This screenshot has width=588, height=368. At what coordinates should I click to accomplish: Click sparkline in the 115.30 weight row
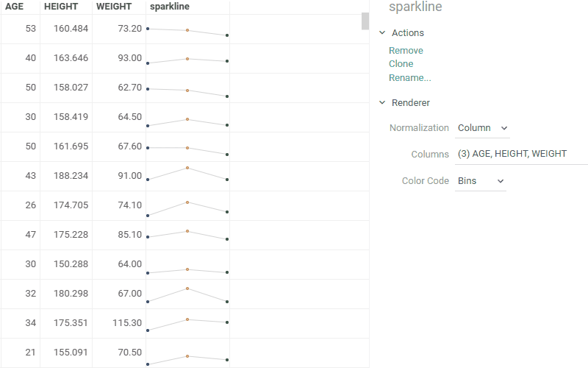coord(187,323)
